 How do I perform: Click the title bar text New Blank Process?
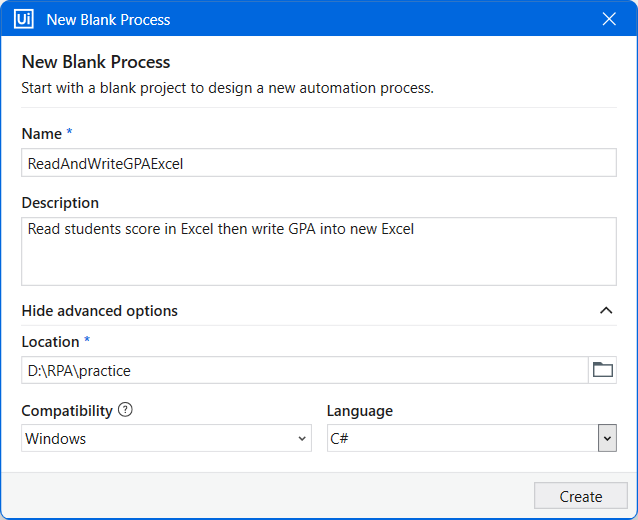pos(108,20)
